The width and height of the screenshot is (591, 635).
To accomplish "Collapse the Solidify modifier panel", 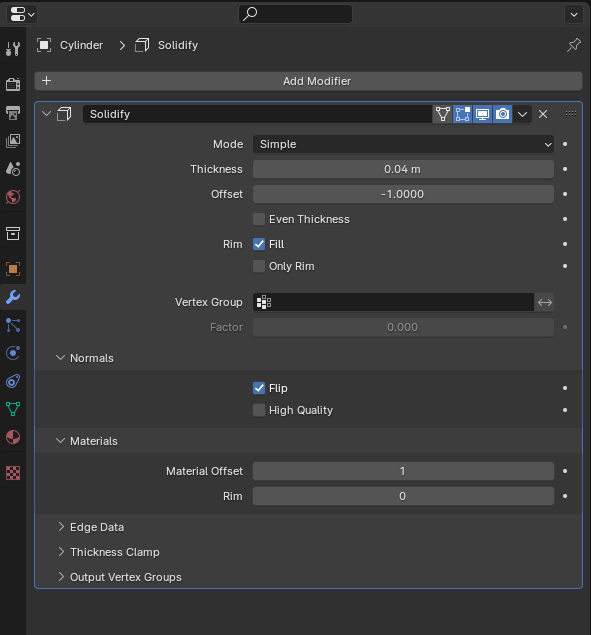I will point(47,114).
